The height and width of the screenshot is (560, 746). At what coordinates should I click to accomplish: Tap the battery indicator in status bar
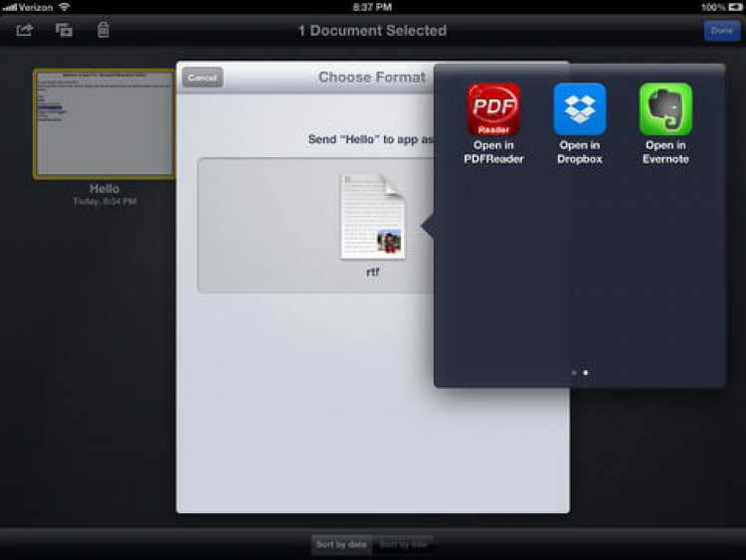tap(735, 7)
